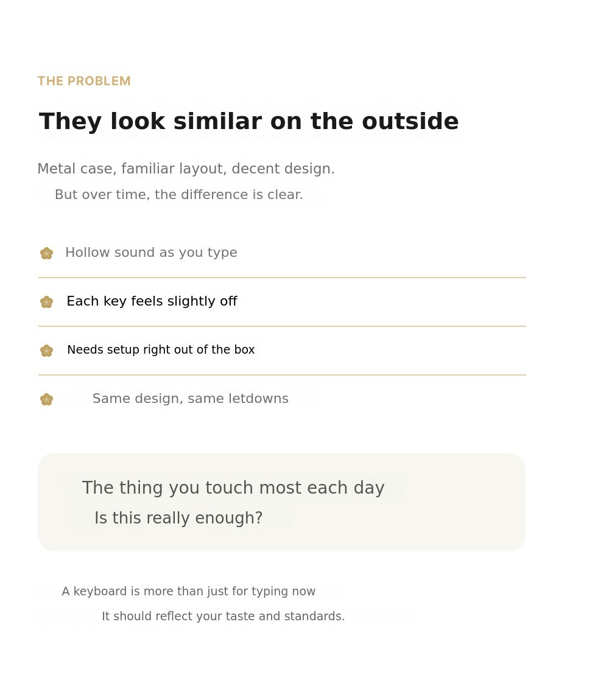Select Each key feels slightly off item
The height and width of the screenshot is (700, 609).
tap(152, 301)
